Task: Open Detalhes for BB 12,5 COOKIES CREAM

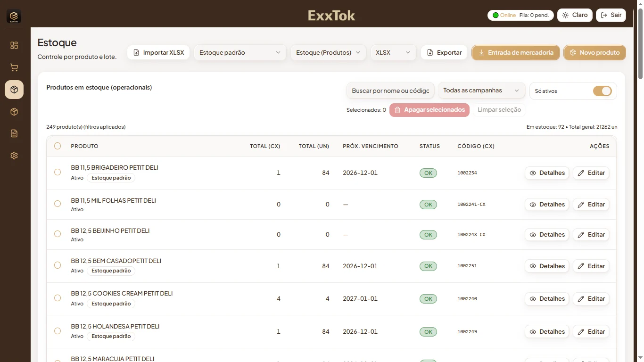Action: 547,299
